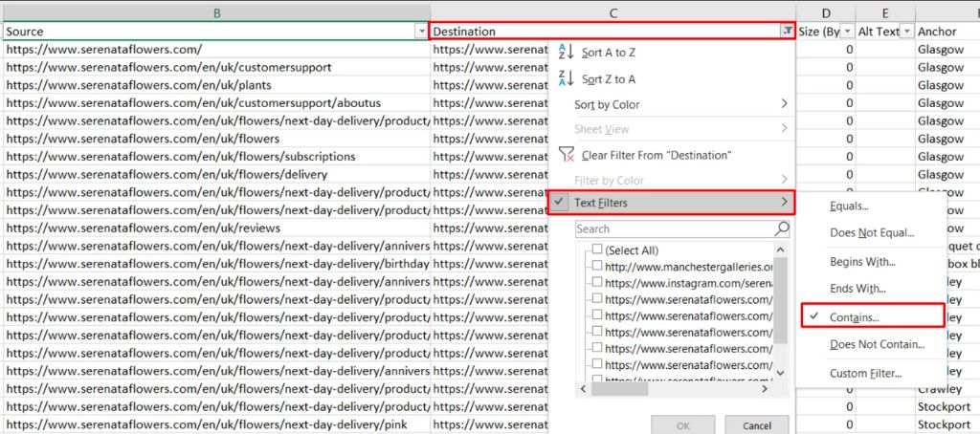Click the Clear Filter funnel icon

point(565,155)
